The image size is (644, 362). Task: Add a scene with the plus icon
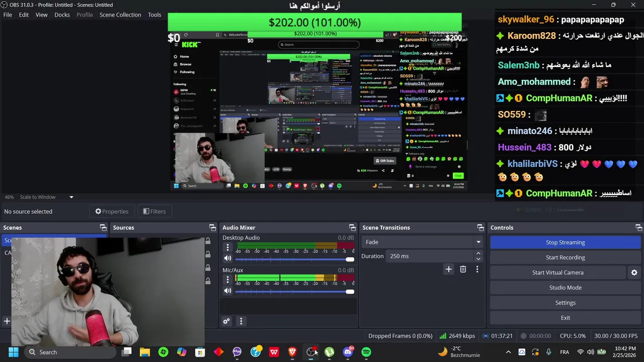pos(7,321)
